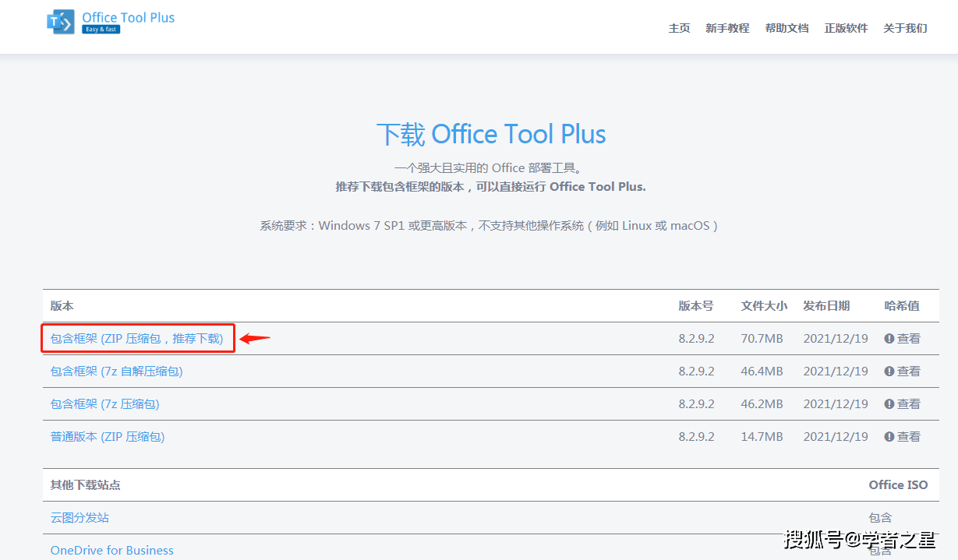Viewport: 958px width, 560px height.
Task: View hash for the 70.7MB download
Action: pyautogui.click(x=902, y=339)
